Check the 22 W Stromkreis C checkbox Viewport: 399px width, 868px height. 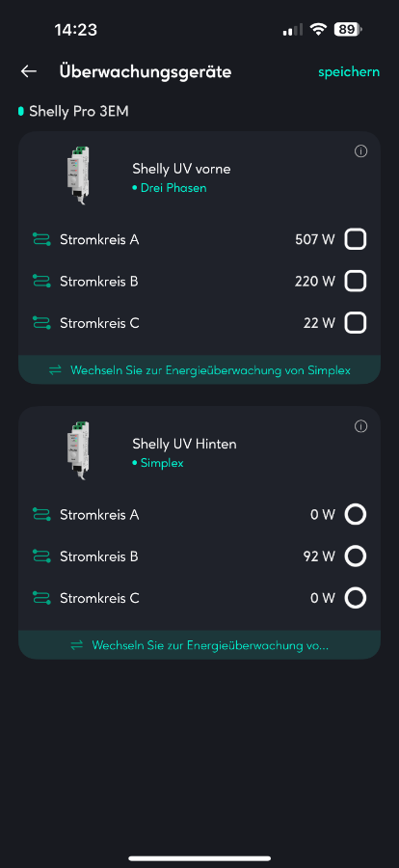pos(356,323)
